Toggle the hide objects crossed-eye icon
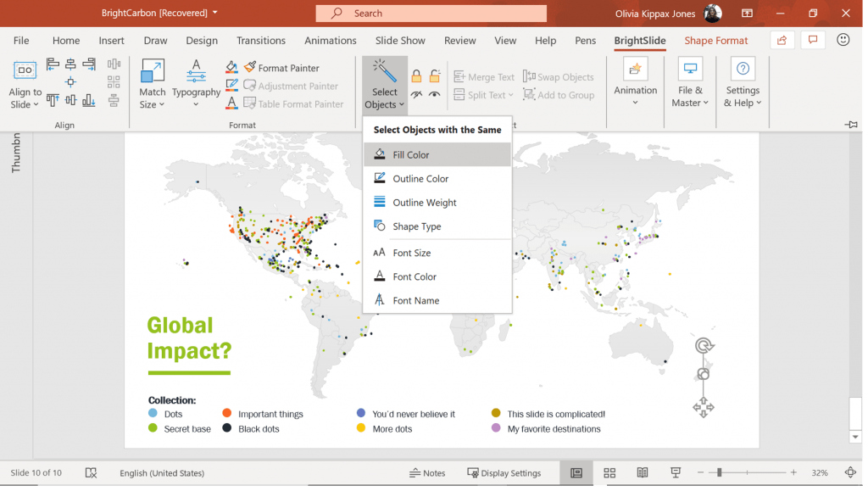This screenshot has width=868, height=491. (416, 95)
